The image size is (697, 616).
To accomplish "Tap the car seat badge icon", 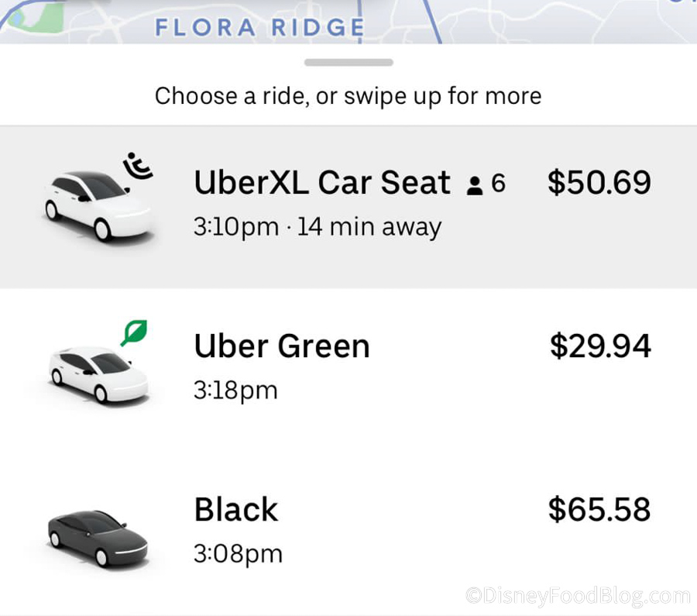I will (139, 167).
